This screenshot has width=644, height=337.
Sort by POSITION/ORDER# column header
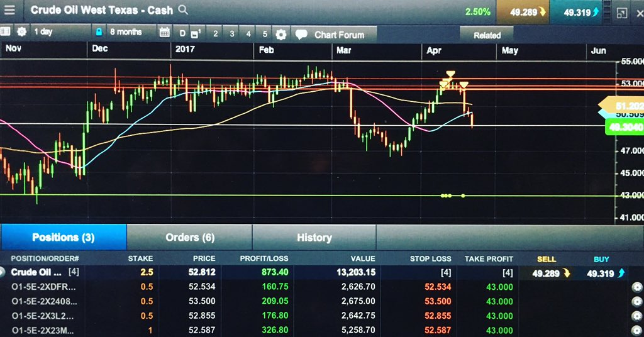[45, 258]
